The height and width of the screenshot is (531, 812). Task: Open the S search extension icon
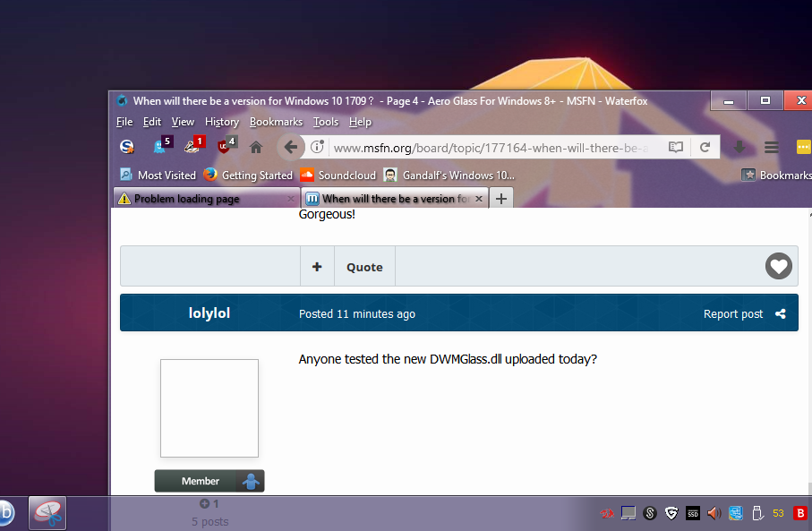[x=127, y=147]
